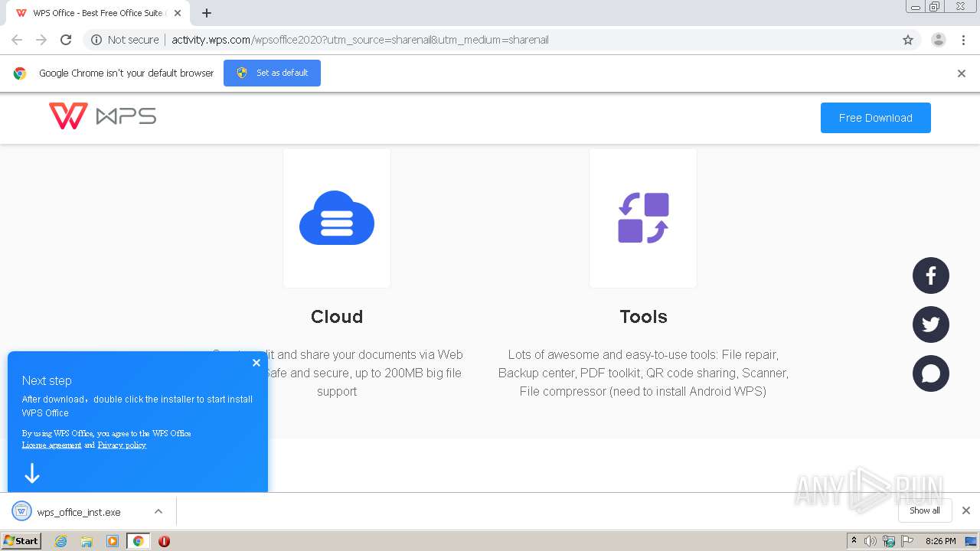Screen dimensions: 980x551
Task: Close the WPS Office browser tab
Action: pyautogui.click(x=178, y=13)
